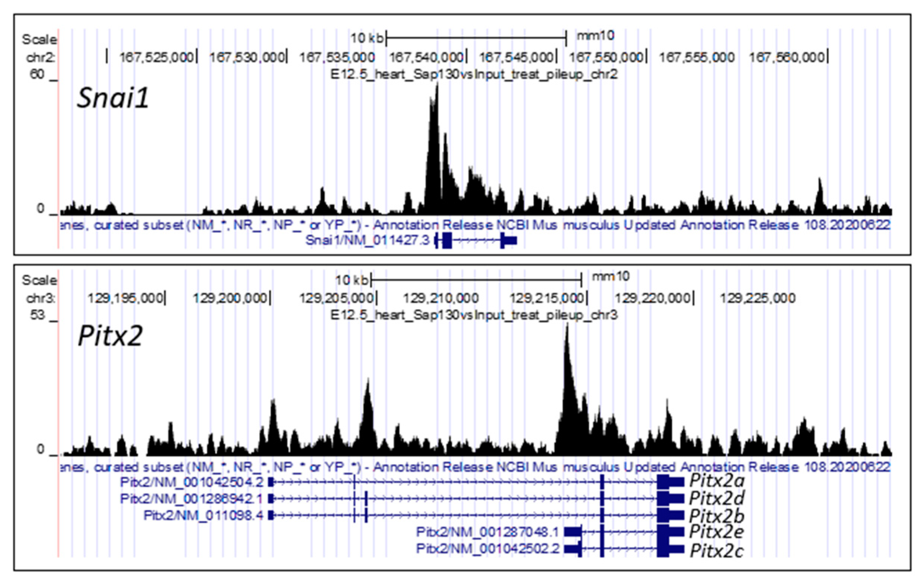This screenshot has width=924, height=584.
Task: Click the Pitx2c first exon block
Action: tap(572, 549)
